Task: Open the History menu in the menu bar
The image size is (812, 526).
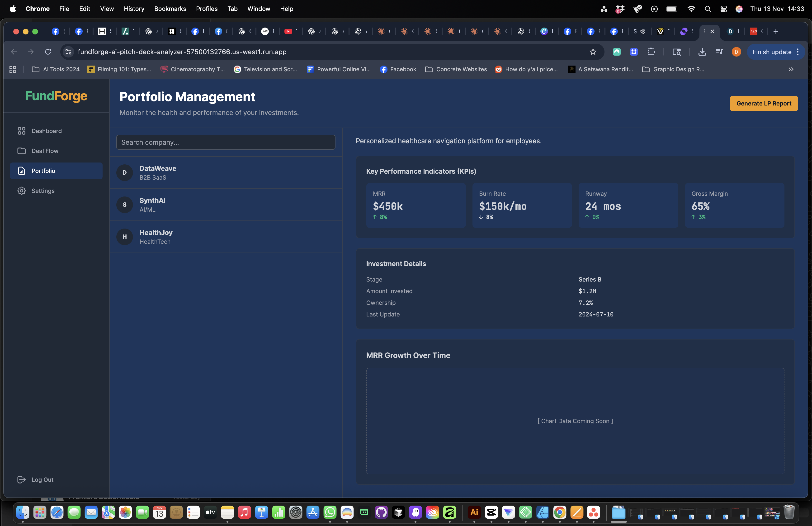Action: pos(134,9)
